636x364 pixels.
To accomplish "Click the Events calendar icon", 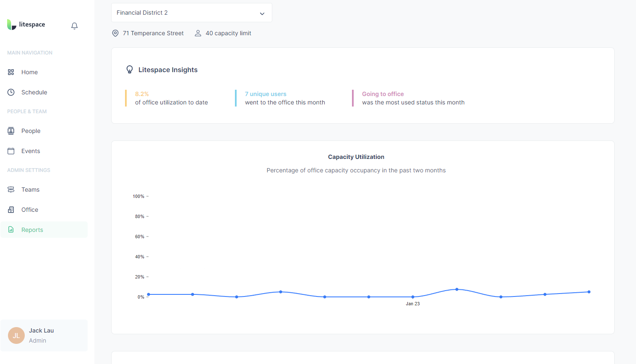I will coord(10,151).
